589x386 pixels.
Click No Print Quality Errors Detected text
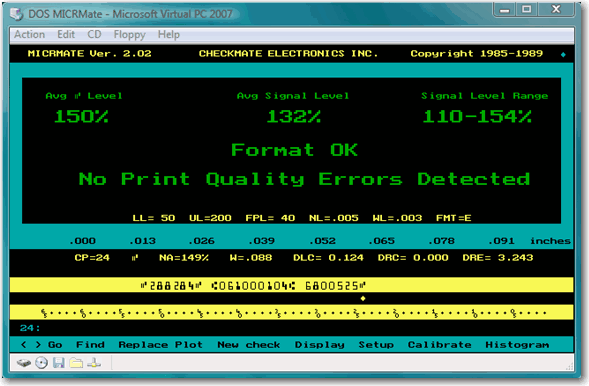[x=304, y=179]
